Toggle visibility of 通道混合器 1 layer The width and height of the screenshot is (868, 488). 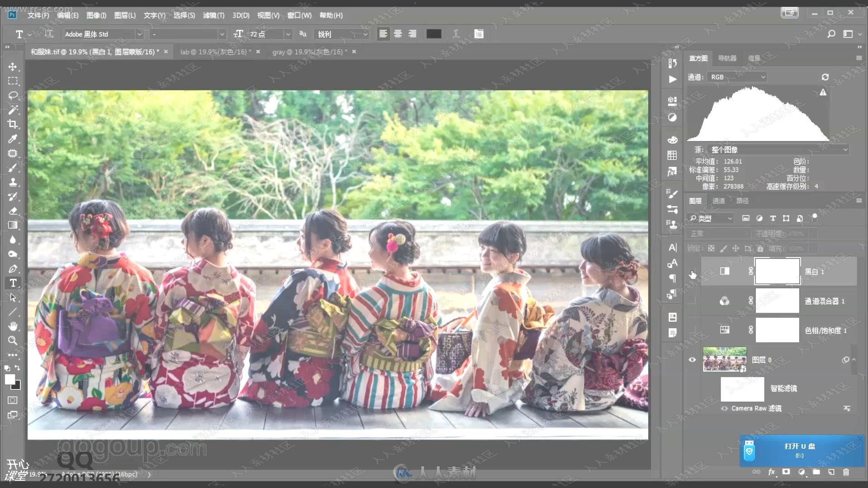click(x=692, y=301)
